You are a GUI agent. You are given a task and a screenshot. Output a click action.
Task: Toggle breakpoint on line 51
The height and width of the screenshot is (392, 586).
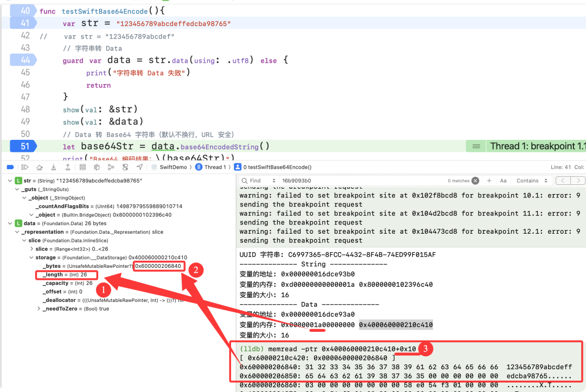point(23,146)
